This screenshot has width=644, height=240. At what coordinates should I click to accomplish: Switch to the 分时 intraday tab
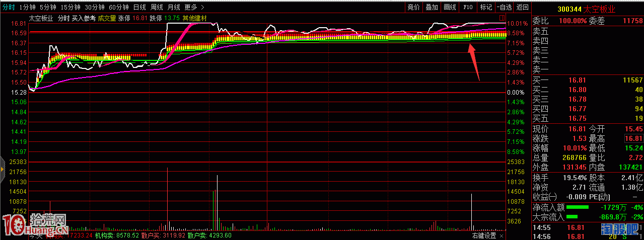pos(10,7)
